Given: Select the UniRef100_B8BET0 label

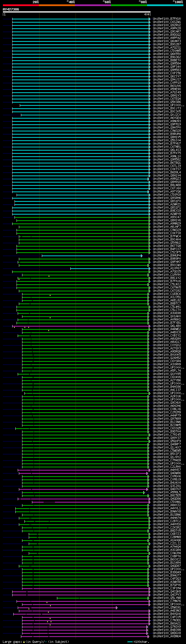Looking at the screenshot, I should pos(167,61).
